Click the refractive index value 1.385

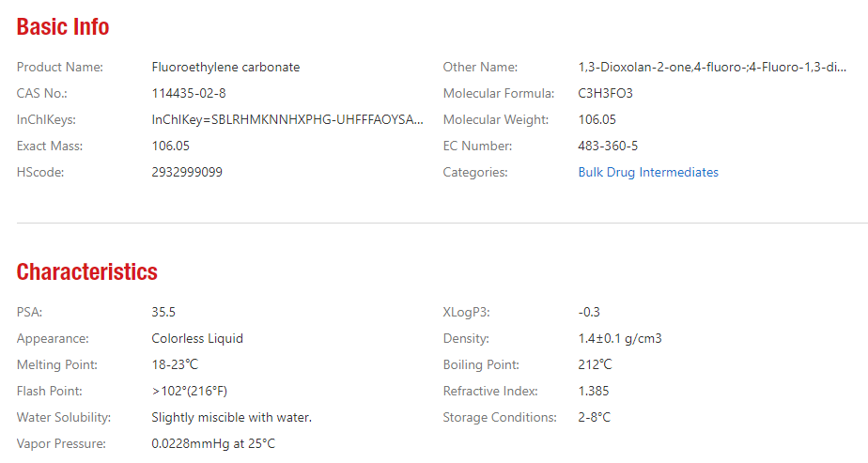594,391
